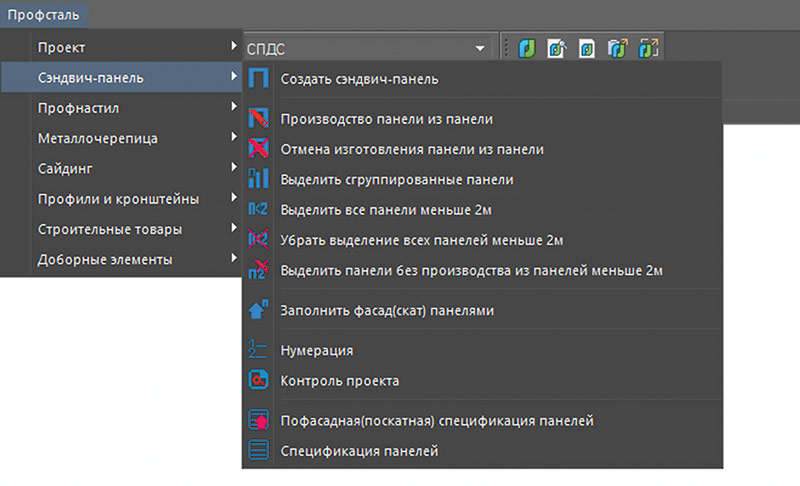
Task: Click the Отмена изготовления панели из панели icon
Action: pyautogui.click(x=259, y=149)
